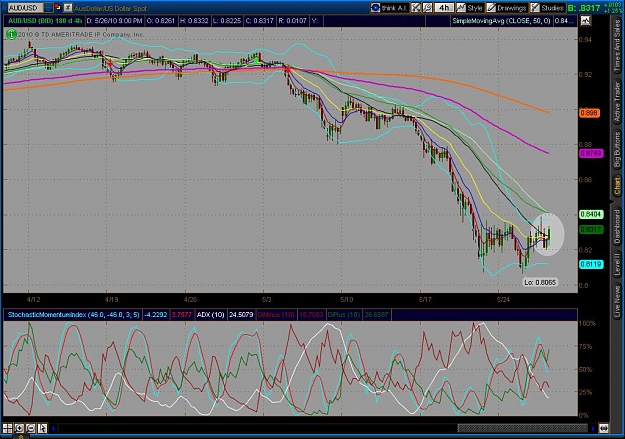
Task: Click the H: 0.8332 high value
Action: pos(194,21)
